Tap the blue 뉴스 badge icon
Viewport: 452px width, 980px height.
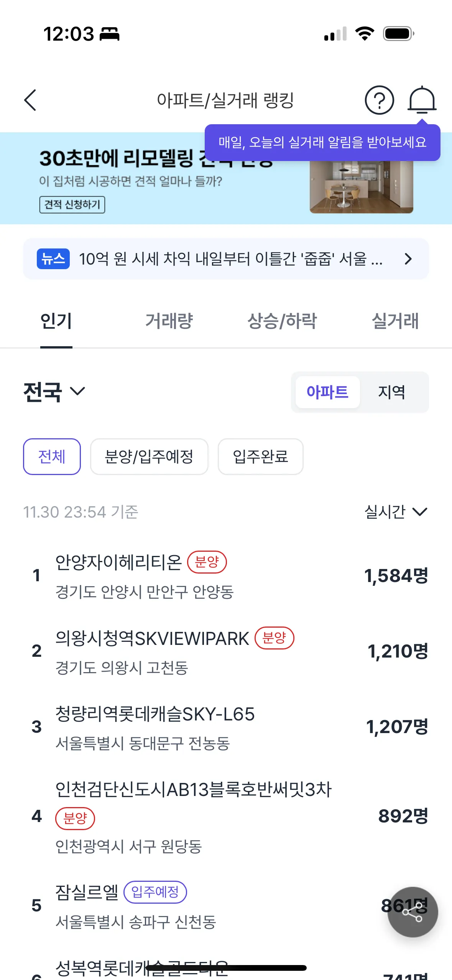tap(53, 259)
